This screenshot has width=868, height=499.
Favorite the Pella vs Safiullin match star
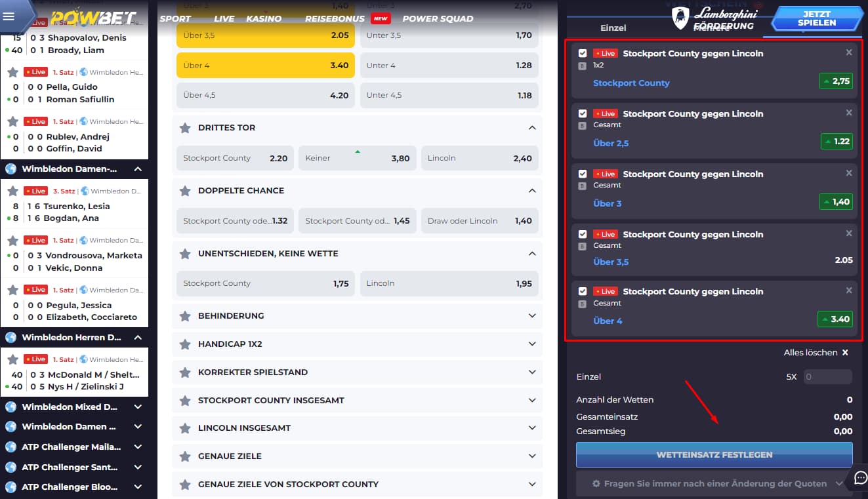point(12,71)
